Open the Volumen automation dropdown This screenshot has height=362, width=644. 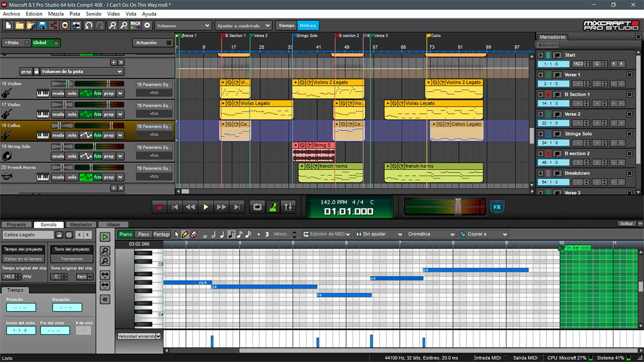coord(183,25)
